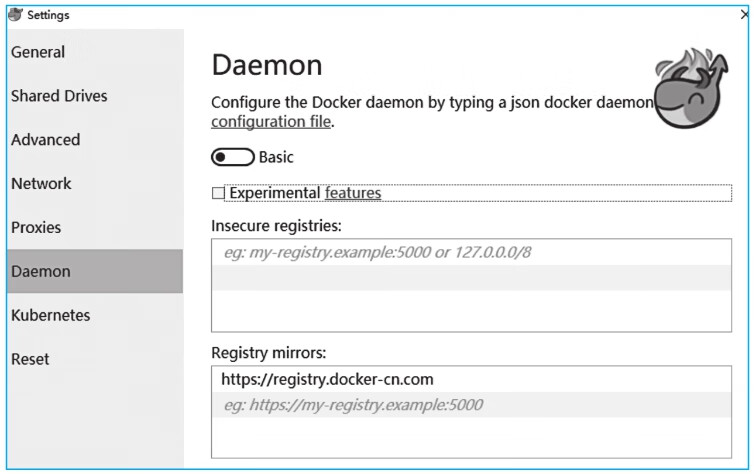Viewport: 754px width, 474px height.
Task: Open the Advanced settings section
Action: pos(46,140)
